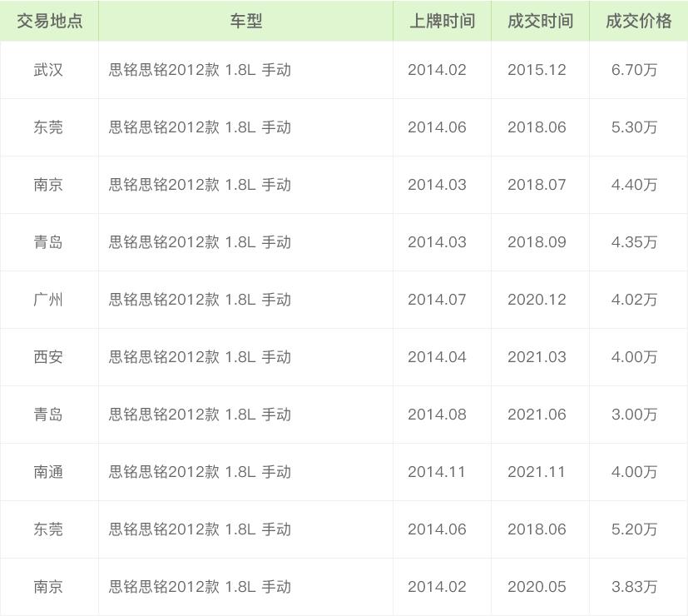Select deal date 2018.07
Image resolution: width=688 pixels, height=616 pixels.
[x=537, y=185]
